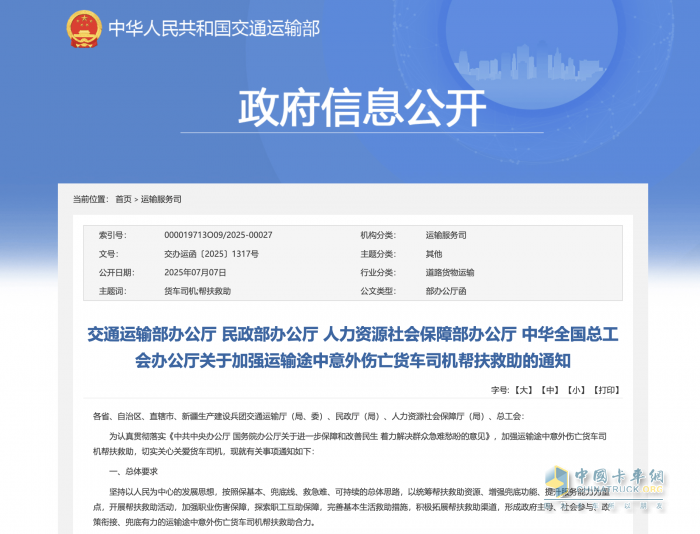The width and height of the screenshot is (700, 534).
Task: Click the index number 000019713O09/2025-00027
Action: coord(218,235)
